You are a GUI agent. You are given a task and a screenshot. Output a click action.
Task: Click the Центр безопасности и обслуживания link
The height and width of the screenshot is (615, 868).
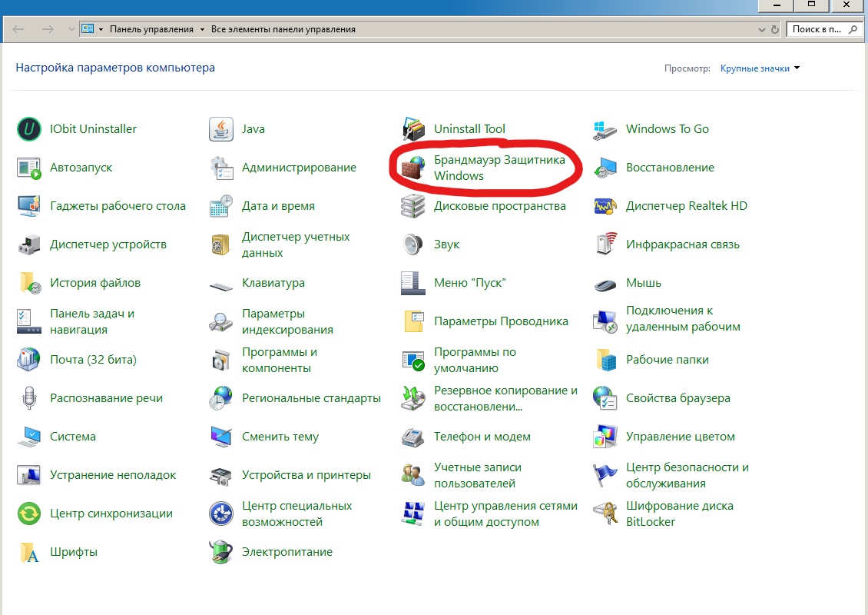coord(687,475)
